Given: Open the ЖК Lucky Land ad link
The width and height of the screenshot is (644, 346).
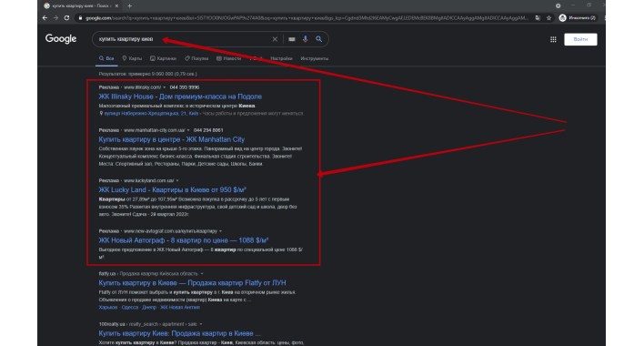Looking at the screenshot, I should [x=172, y=190].
